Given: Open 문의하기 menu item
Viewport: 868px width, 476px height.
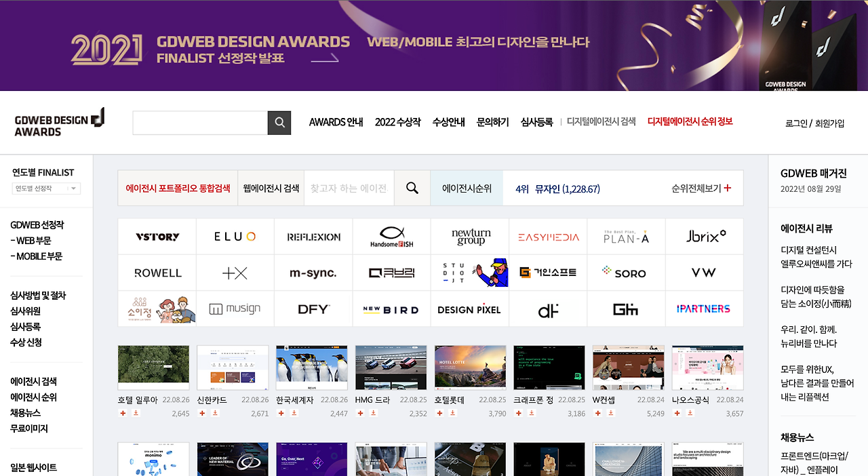Looking at the screenshot, I should pos(492,122).
